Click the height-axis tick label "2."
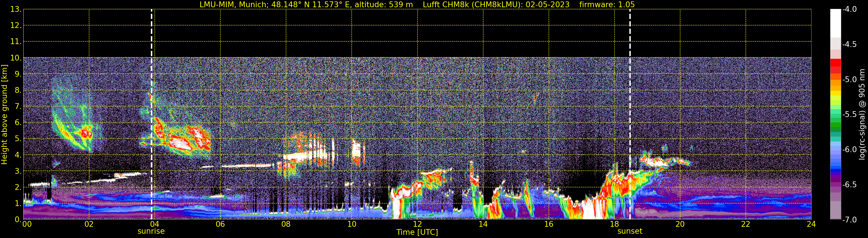The height and width of the screenshot is (238, 868). click(x=18, y=187)
